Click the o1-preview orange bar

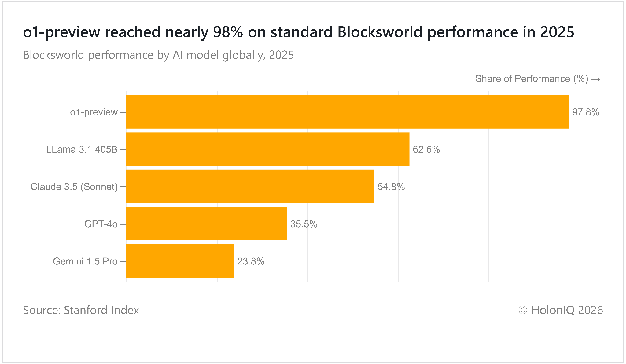coord(348,112)
